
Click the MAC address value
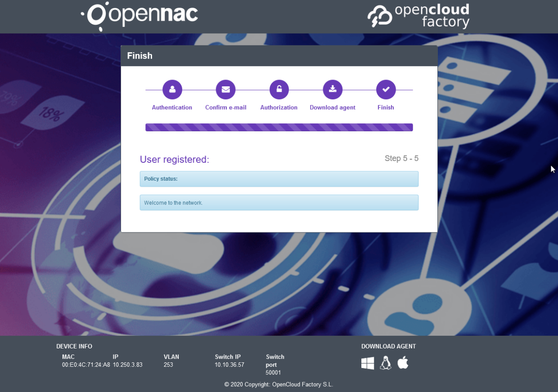pyautogui.click(x=86, y=365)
